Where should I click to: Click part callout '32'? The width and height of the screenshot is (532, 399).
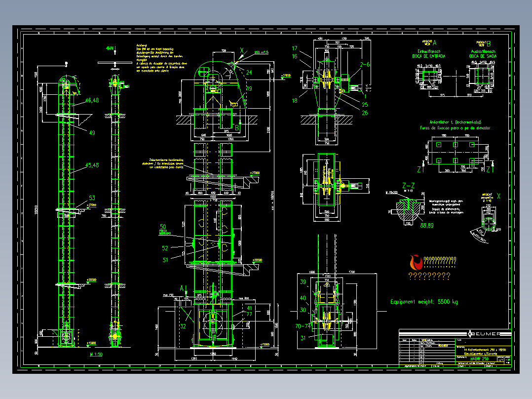183,326
